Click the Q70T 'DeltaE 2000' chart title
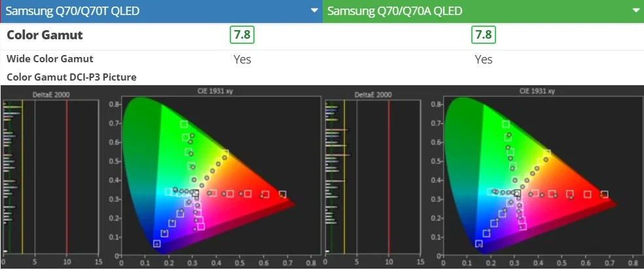 point(51,95)
